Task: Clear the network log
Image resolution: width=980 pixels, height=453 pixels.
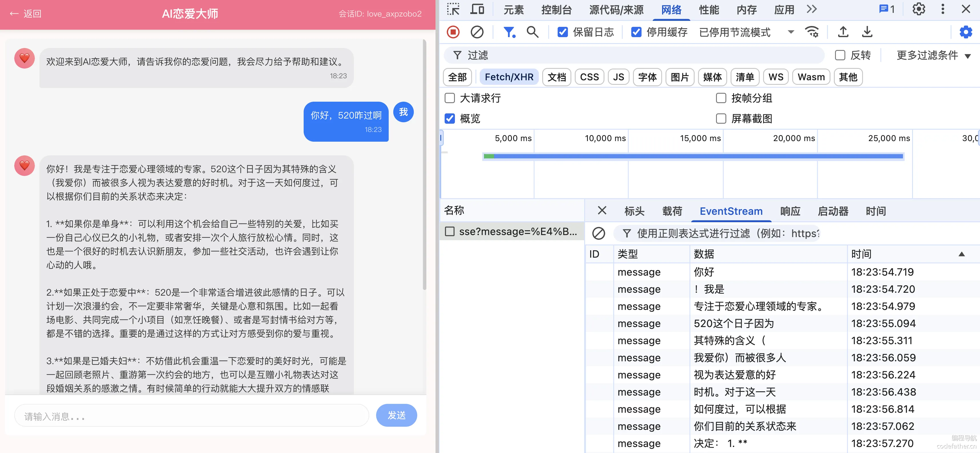Action: pyautogui.click(x=477, y=32)
